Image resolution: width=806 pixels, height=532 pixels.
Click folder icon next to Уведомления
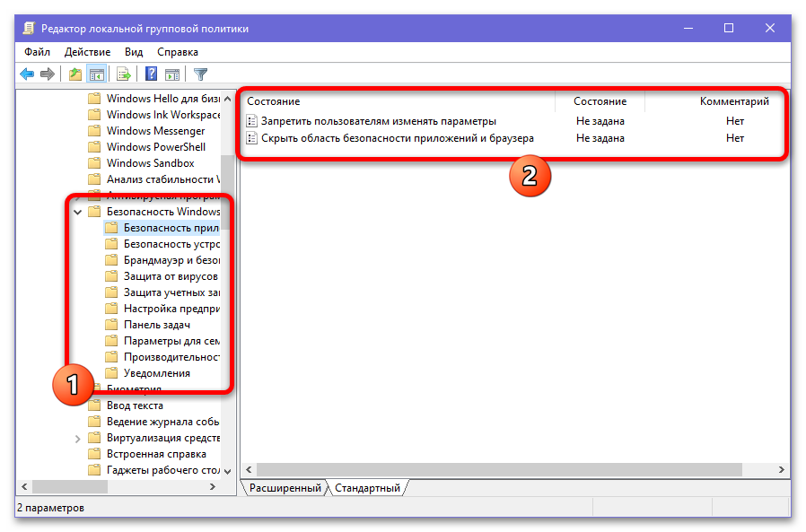(111, 372)
